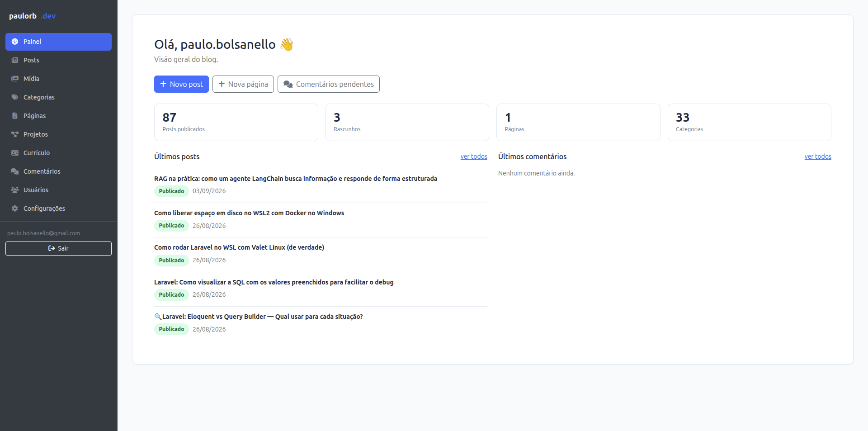Open the RAG na prática LangChain post
The image size is (868, 431).
(x=296, y=179)
